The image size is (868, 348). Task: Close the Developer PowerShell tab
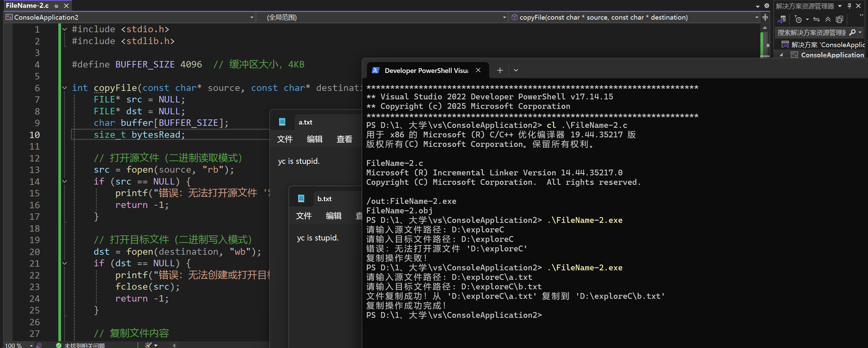coord(478,70)
